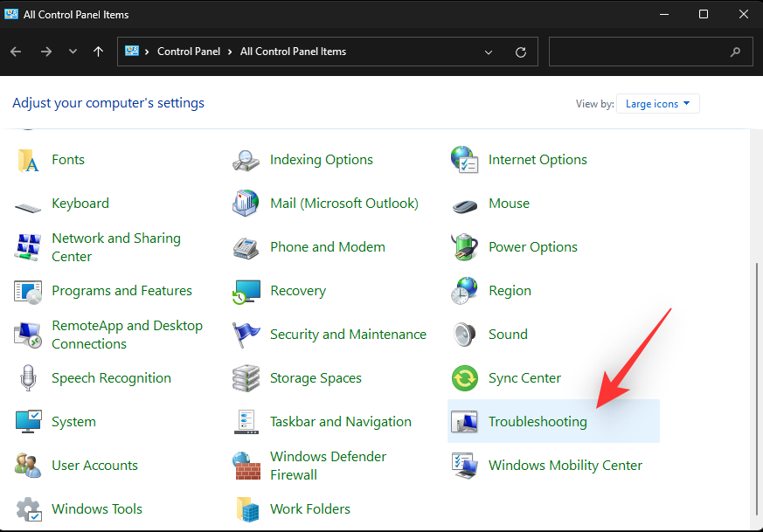Go back to the previous page

coord(15,52)
